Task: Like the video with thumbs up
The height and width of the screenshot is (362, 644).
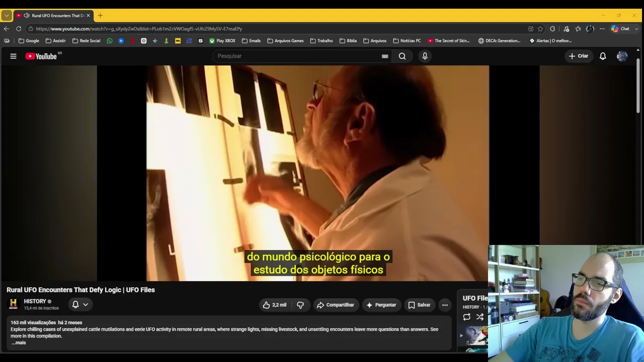Action: pyautogui.click(x=274, y=305)
